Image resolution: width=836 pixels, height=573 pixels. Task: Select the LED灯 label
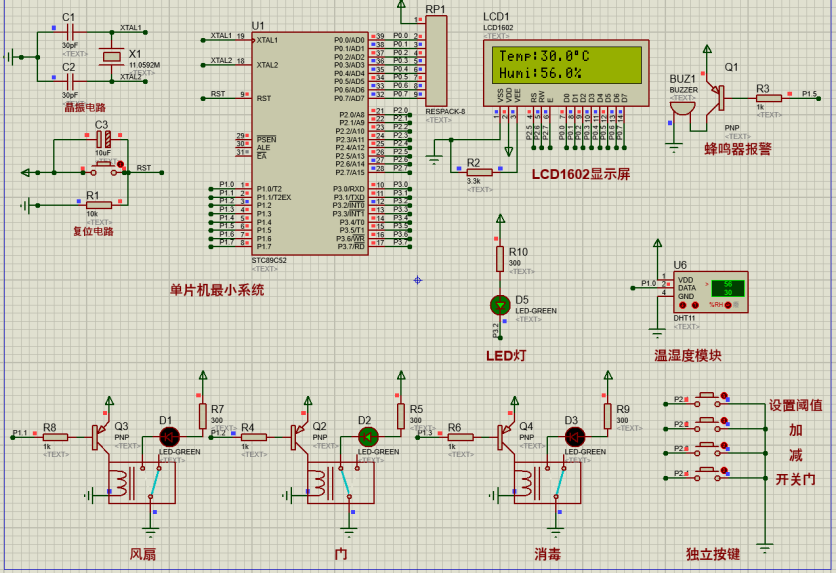click(506, 356)
